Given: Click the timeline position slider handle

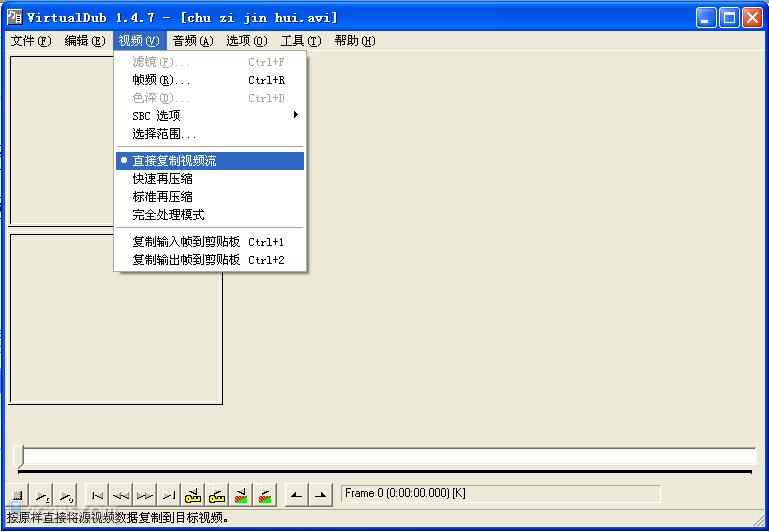Looking at the screenshot, I should [19, 456].
